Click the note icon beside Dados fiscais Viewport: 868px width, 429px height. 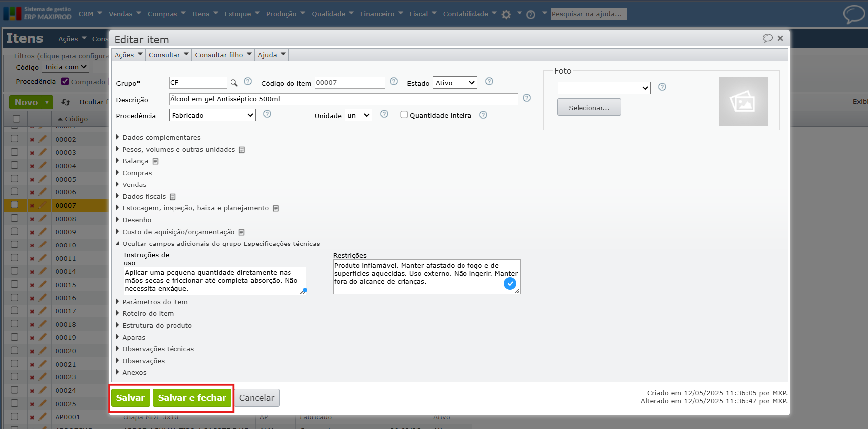(173, 197)
